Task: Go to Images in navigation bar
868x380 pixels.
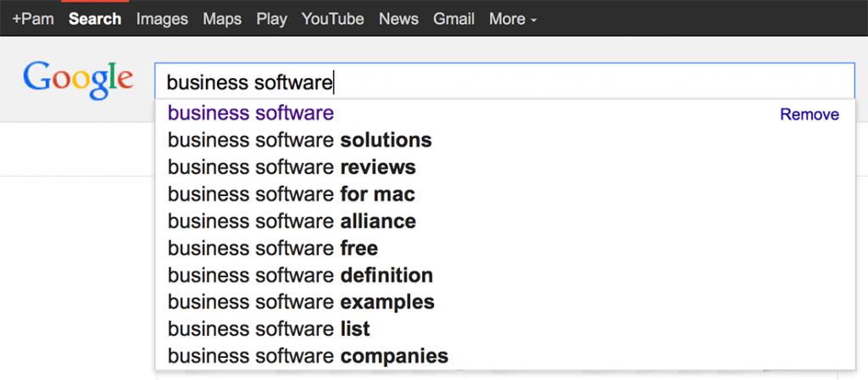Action: 162,19
